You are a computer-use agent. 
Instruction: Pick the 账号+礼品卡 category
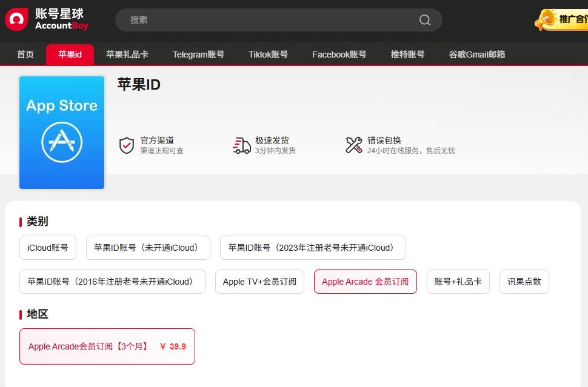(458, 282)
